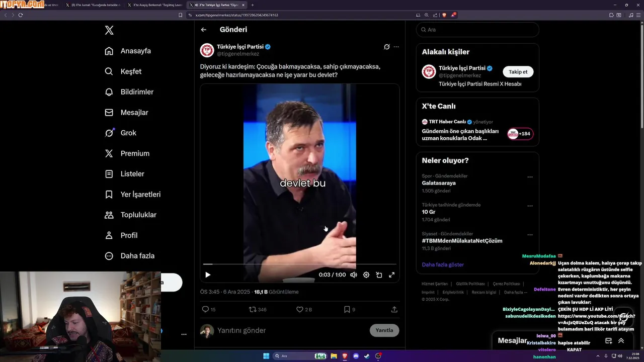Switch to the X'te Asayiş Berkemal tab
The height and width of the screenshot is (362, 644).
pyautogui.click(x=155, y=5)
